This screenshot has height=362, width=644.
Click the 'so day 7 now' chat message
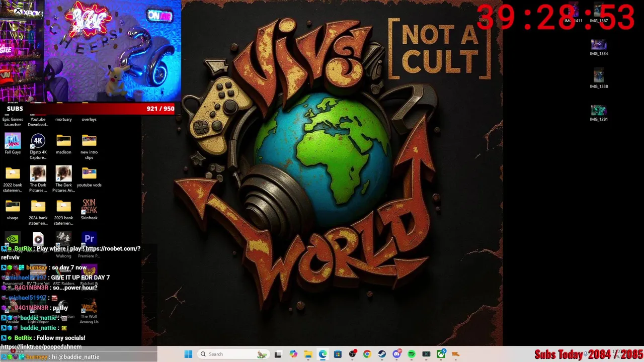(x=69, y=267)
